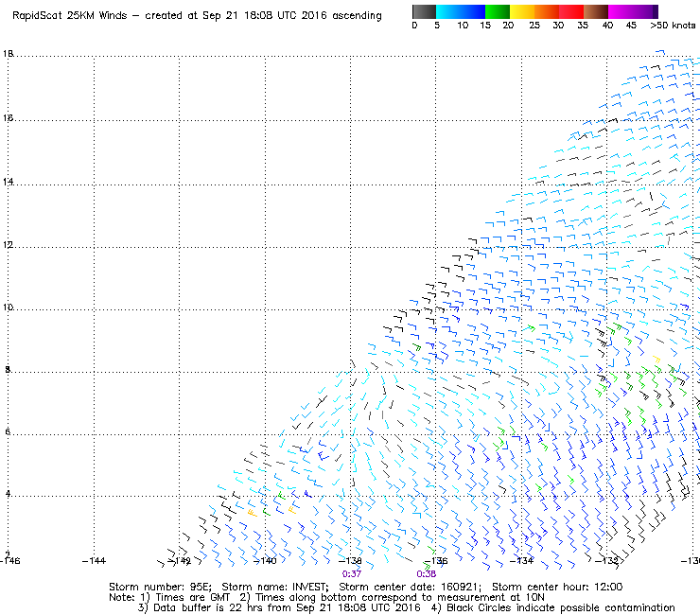Select the green 15-20 knots legend swatch
Screen dimensions: 700x615
coord(498,11)
